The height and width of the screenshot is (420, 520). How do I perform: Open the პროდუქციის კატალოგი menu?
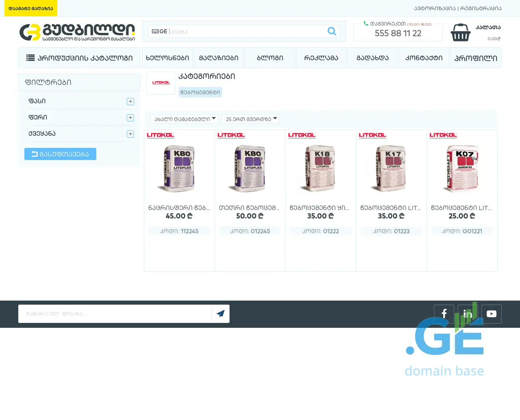point(79,58)
